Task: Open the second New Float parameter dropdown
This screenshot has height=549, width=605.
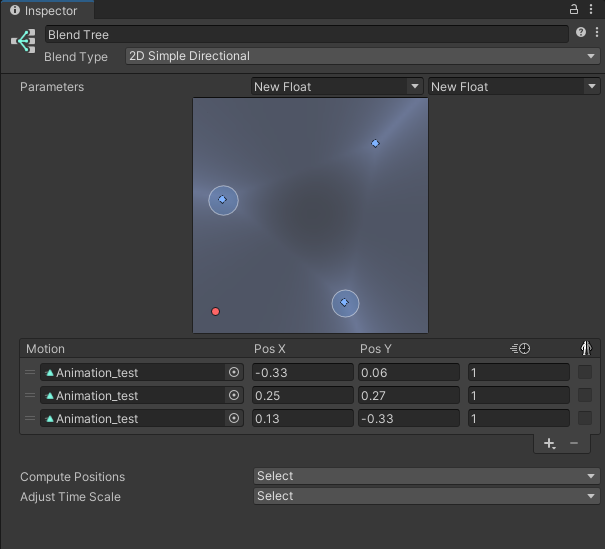Action: pos(514,86)
